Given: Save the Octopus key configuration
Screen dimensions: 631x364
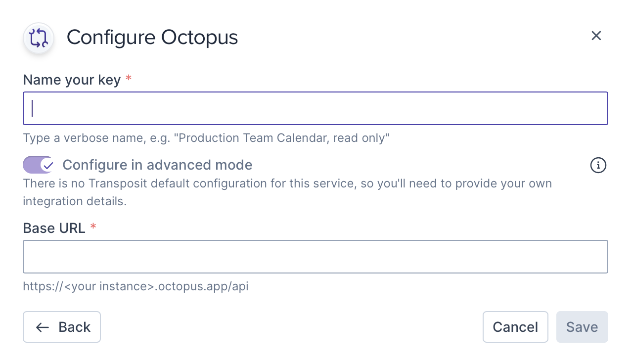Looking at the screenshot, I should (x=582, y=327).
